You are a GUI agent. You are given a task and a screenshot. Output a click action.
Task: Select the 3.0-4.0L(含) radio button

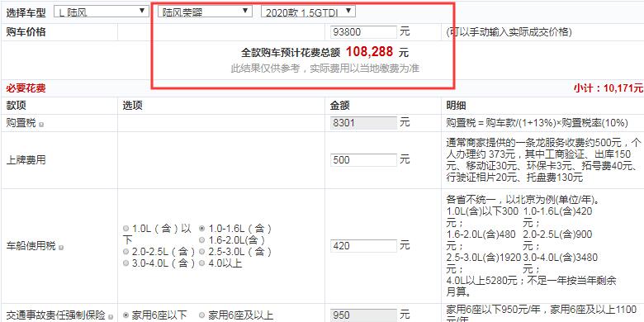coord(125,263)
